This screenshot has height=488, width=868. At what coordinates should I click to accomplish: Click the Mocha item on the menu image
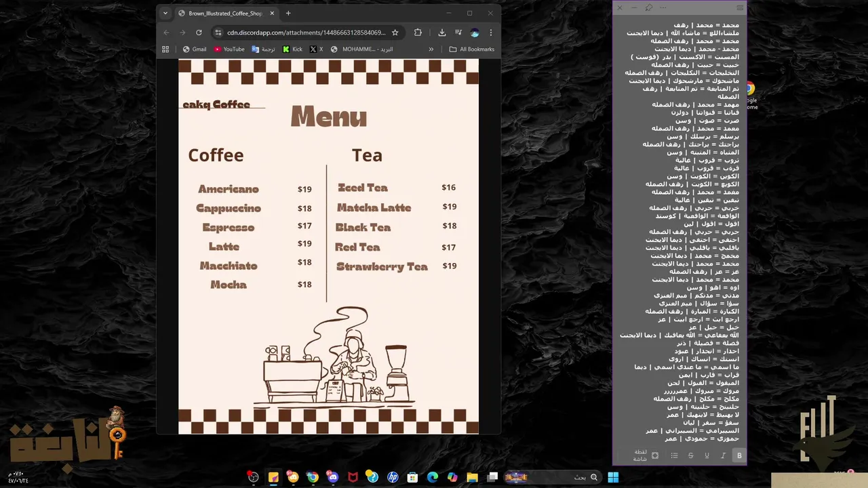[229, 285]
